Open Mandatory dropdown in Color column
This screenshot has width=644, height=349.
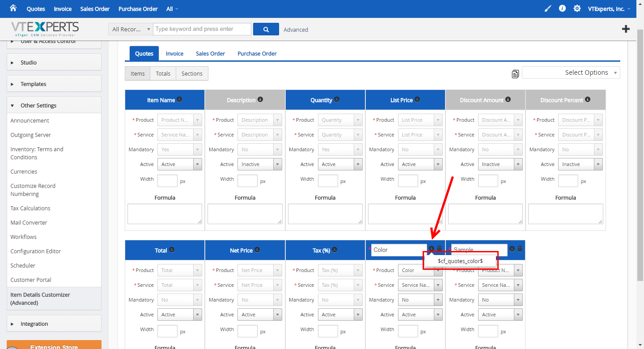pos(420,300)
